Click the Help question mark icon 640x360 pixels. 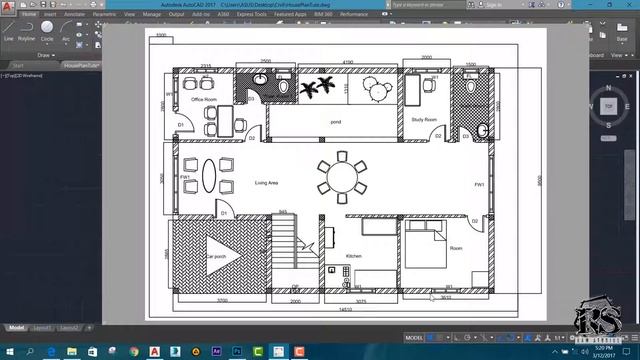pos(561,4)
